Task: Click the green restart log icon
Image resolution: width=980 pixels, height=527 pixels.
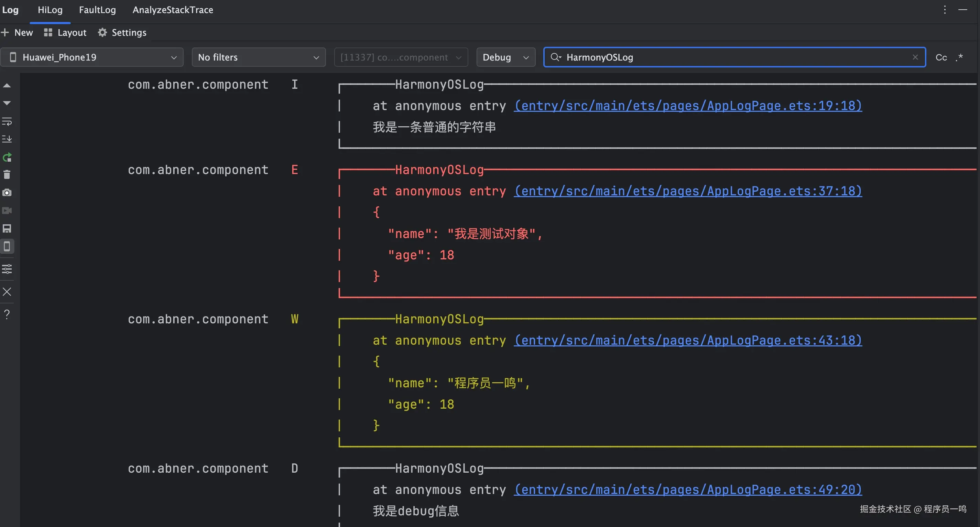Action: click(7, 157)
